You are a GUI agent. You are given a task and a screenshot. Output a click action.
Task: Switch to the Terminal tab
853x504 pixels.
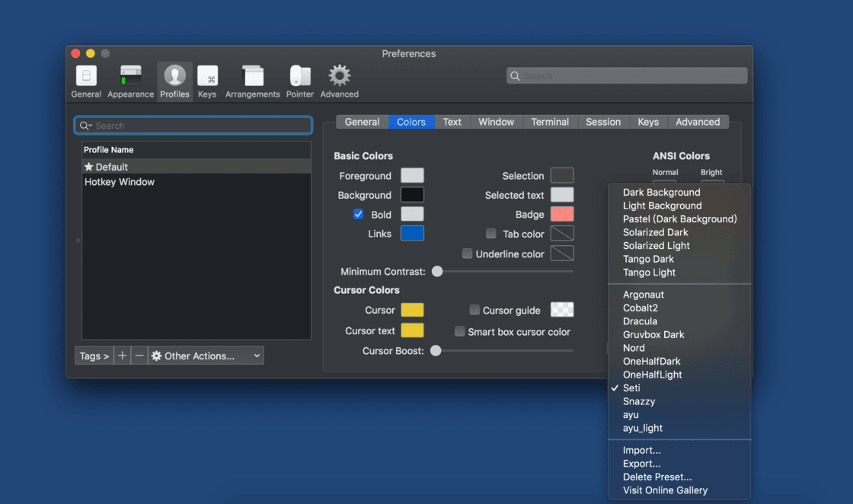pyautogui.click(x=550, y=122)
